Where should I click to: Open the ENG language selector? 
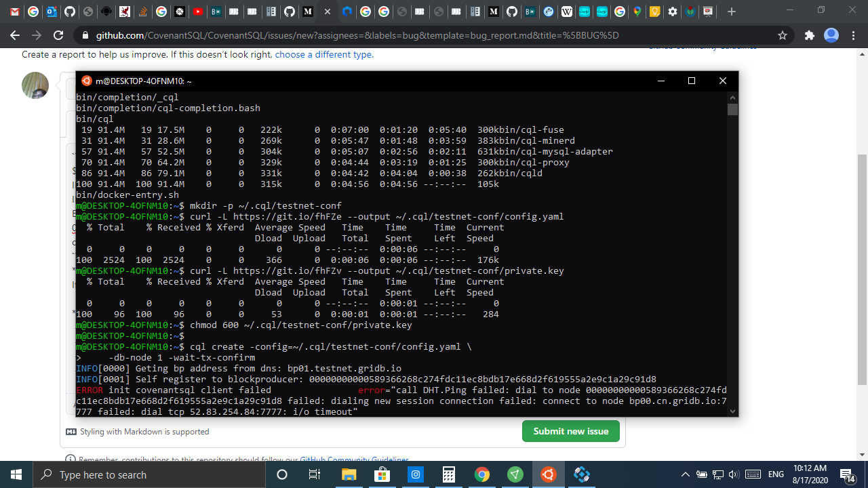[776, 474]
